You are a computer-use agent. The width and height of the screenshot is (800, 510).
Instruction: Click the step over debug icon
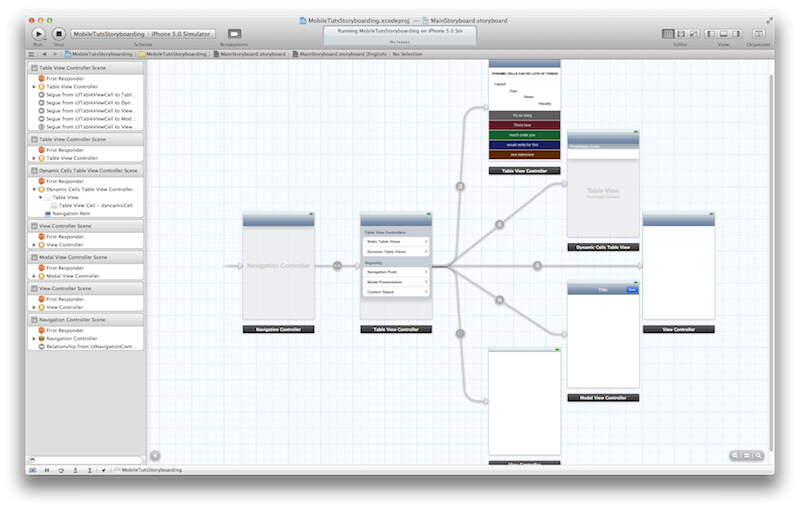(61, 470)
